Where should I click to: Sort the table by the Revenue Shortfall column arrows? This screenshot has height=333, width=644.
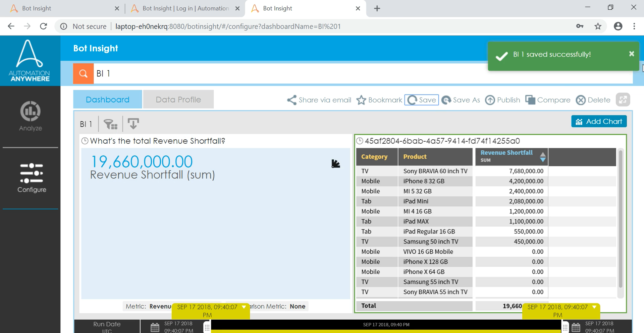(543, 157)
